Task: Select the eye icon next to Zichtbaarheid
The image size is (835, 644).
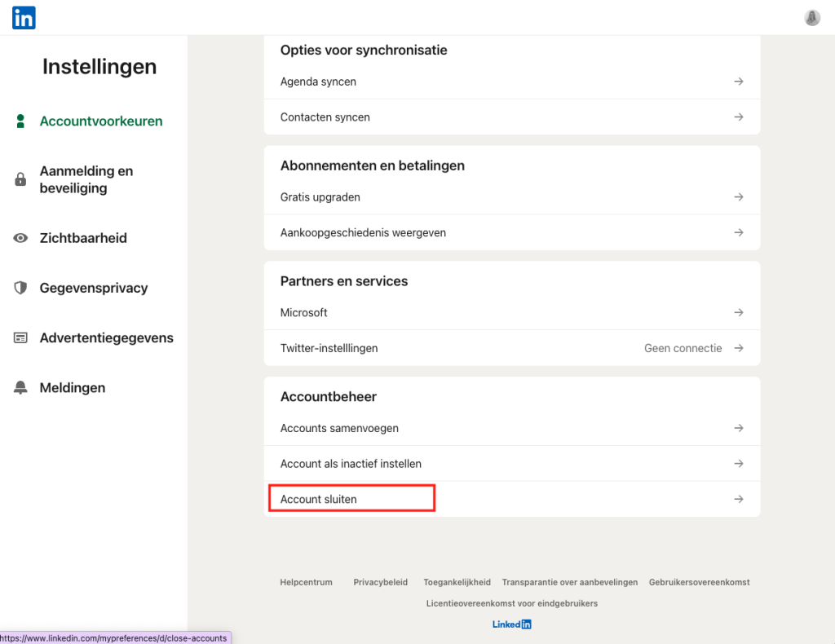Action: (20, 238)
